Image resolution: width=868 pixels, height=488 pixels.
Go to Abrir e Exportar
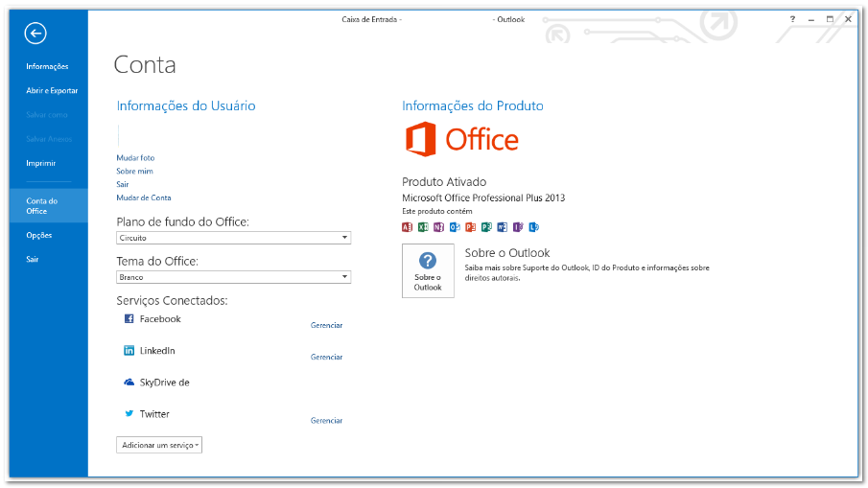[x=52, y=91]
